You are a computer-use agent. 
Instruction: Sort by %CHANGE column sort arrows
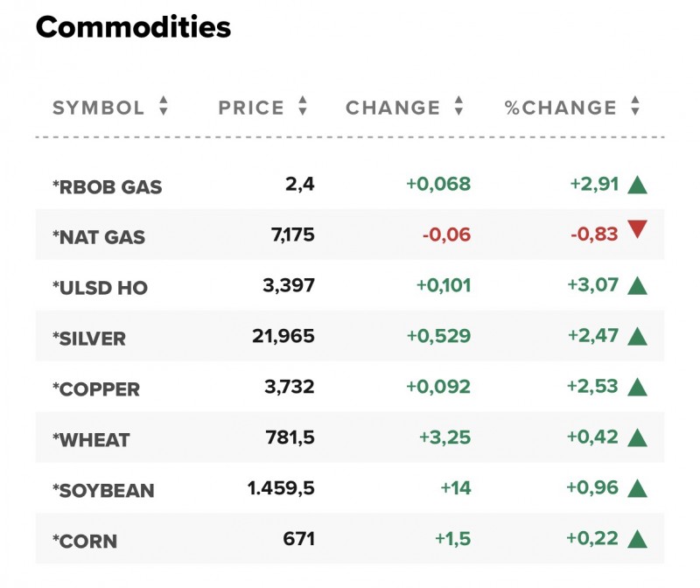pos(635,107)
